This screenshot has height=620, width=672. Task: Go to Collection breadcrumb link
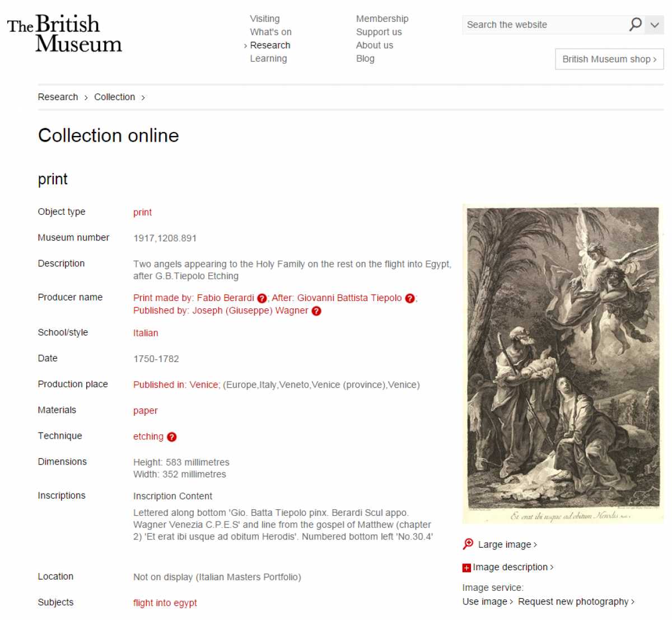point(114,97)
